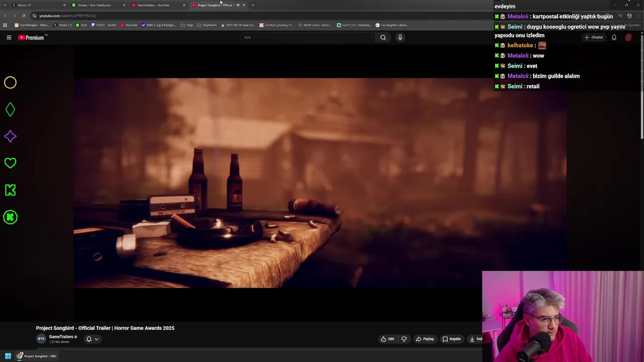Click the Paylaş share button
Screen dimensions: 644x362
(x=425, y=339)
